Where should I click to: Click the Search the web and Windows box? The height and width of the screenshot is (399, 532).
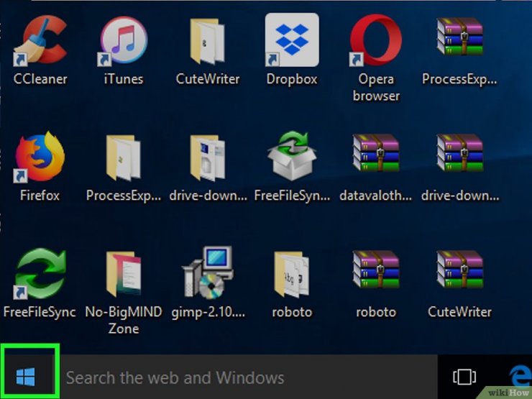pos(249,377)
